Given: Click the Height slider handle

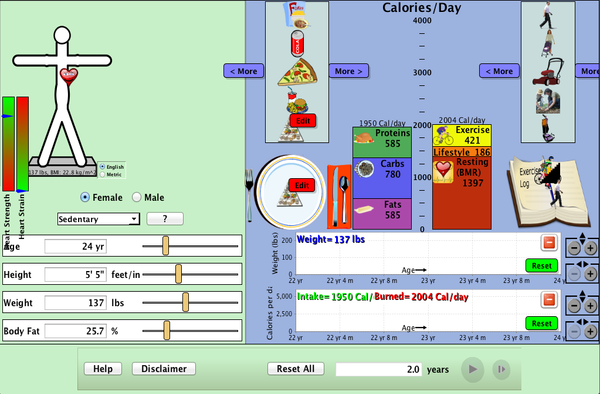Looking at the screenshot, I should (x=178, y=274).
